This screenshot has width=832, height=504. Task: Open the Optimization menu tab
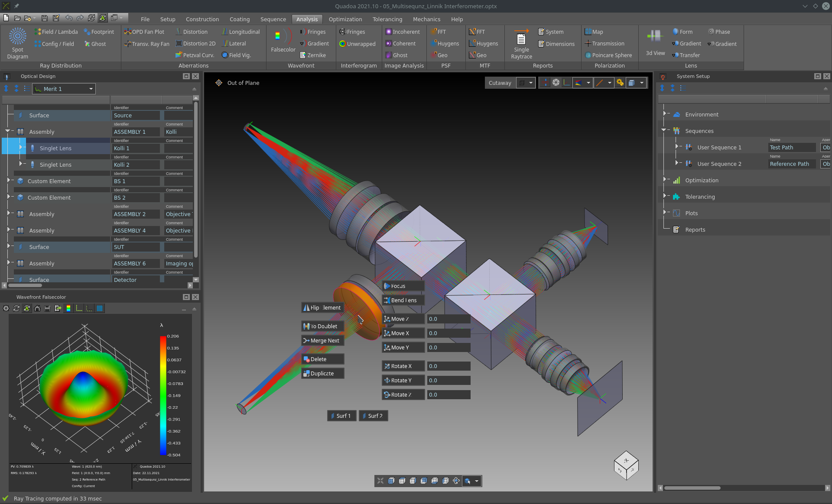pos(345,19)
